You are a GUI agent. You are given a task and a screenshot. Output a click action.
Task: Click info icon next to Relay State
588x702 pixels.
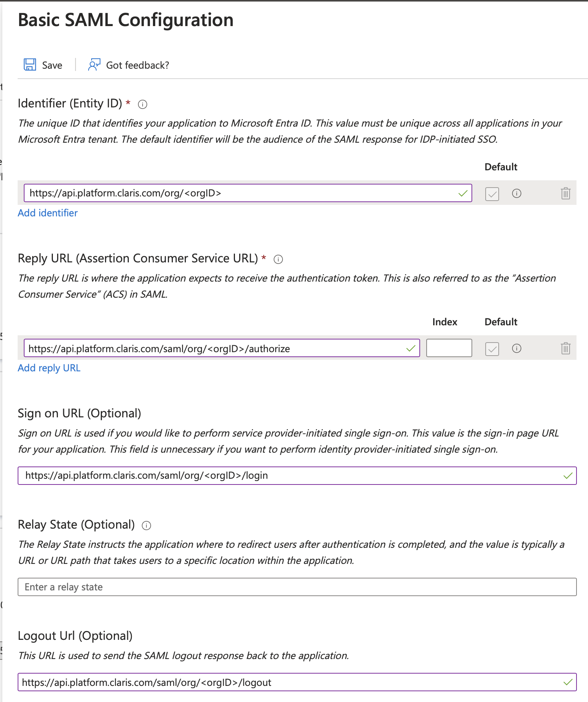146,526
